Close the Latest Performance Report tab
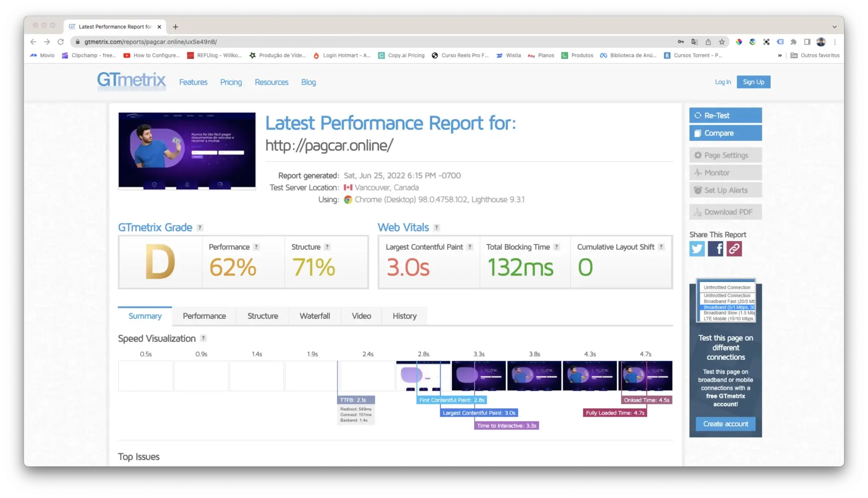The width and height of the screenshot is (868, 498). point(159,27)
